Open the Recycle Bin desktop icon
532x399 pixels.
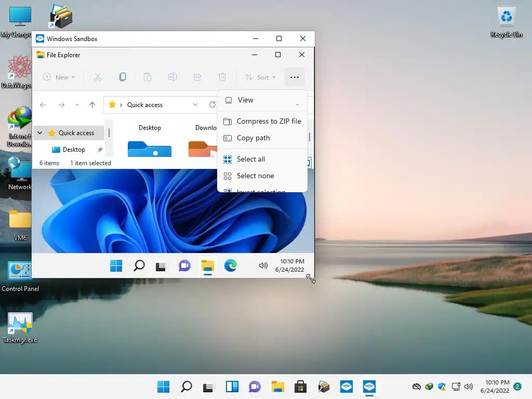[x=506, y=21]
